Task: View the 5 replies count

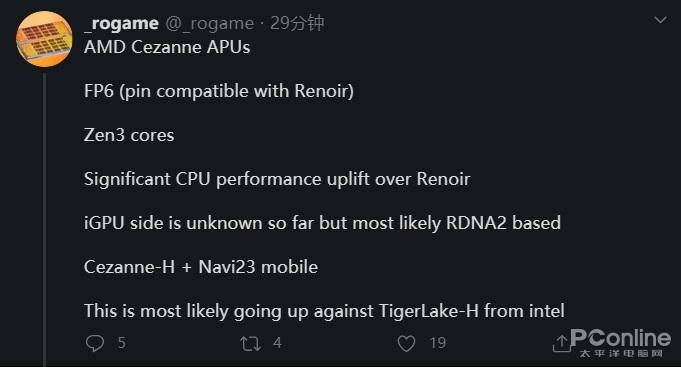Action: 122,343
